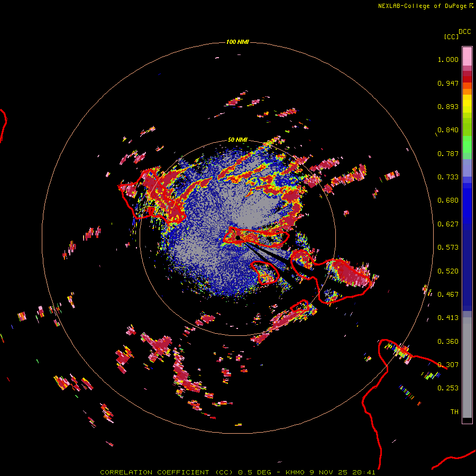Click the 0.733 scale value
This screenshot has width=476, height=476.
tap(448, 177)
